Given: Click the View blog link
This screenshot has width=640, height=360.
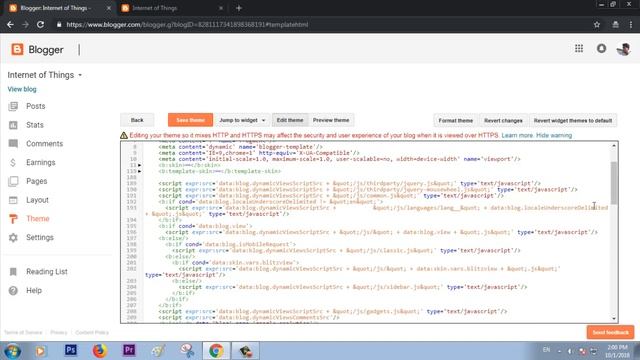Looking at the screenshot, I should (22, 89).
